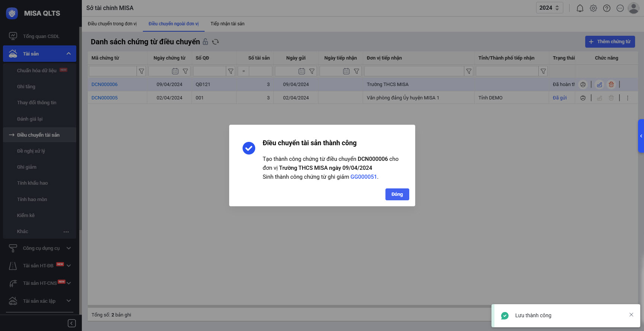The width and height of the screenshot is (644, 331).
Task: Open the help question mark icon
Action: click(x=607, y=8)
